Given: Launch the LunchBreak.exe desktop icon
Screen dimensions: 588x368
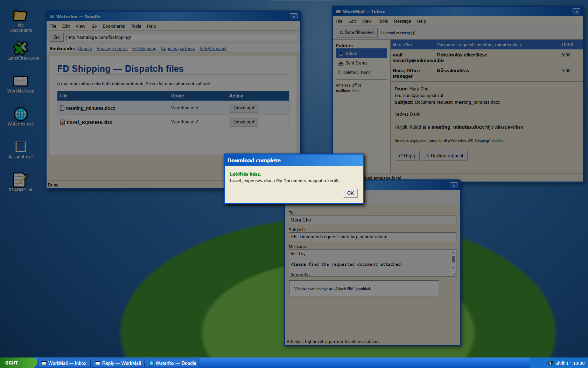Looking at the screenshot, I should (20, 48).
